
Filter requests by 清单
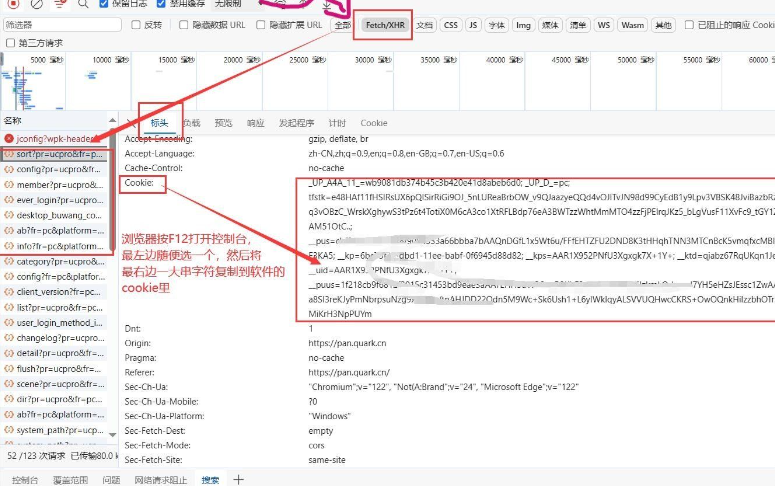pos(577,25)
